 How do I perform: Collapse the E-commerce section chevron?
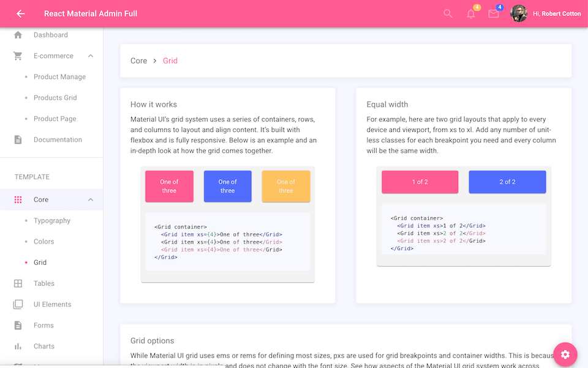(91, 56)
